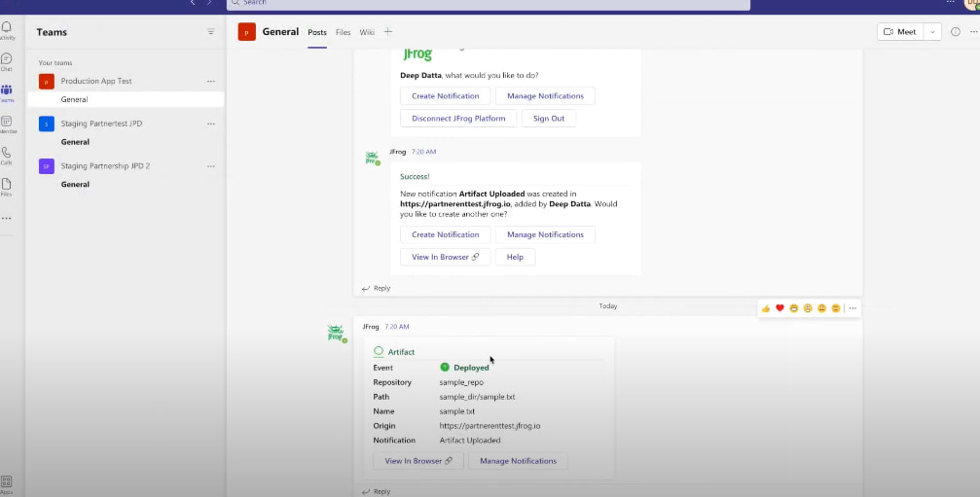Select the Production App Test team
The image size is (980, 497).
[x=96, y=81]
